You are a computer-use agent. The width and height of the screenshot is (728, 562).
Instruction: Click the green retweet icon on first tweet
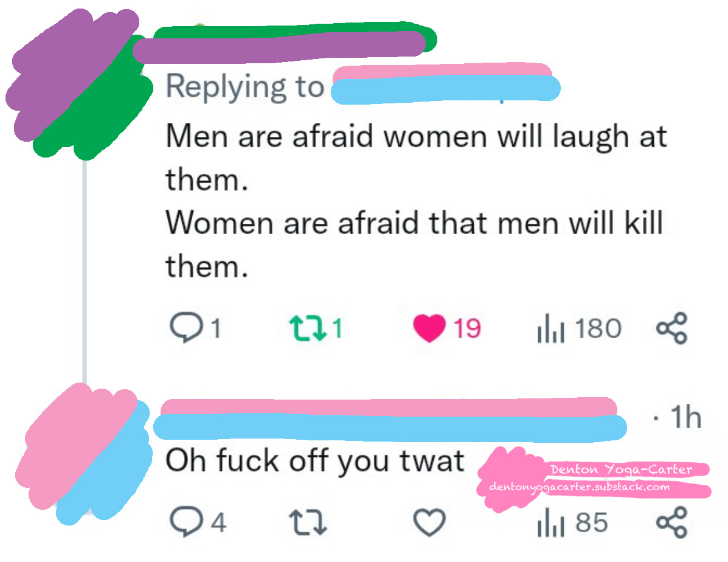click(x=308, y=328)
